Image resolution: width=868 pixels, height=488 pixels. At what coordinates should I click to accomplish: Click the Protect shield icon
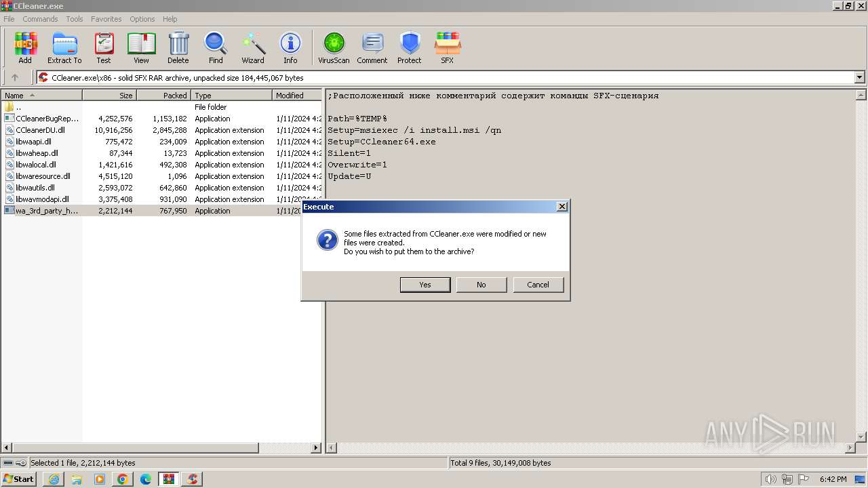(410, 48)
